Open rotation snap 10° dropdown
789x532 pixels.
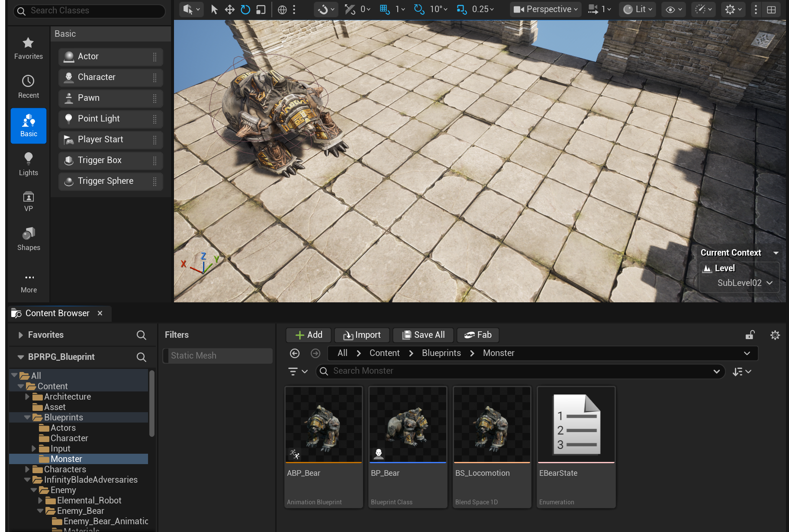tap(438, 9)
